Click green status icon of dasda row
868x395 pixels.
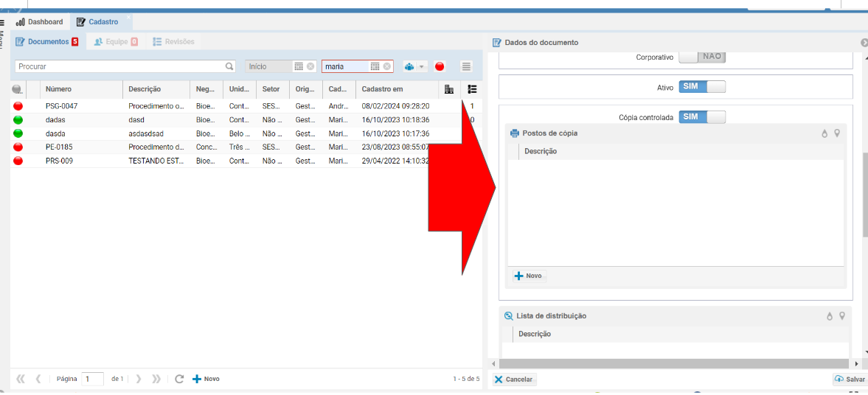coord(18,133)
